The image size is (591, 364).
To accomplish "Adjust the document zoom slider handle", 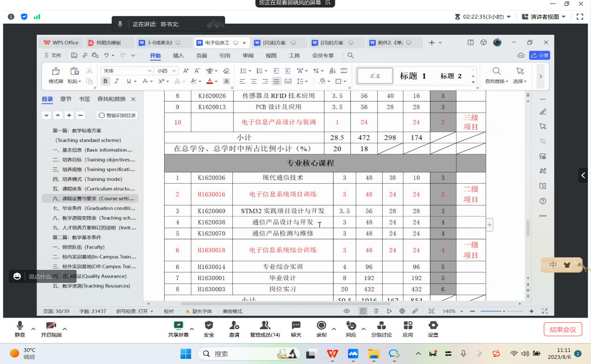I will pyautogui.click(x=504, y=311).
